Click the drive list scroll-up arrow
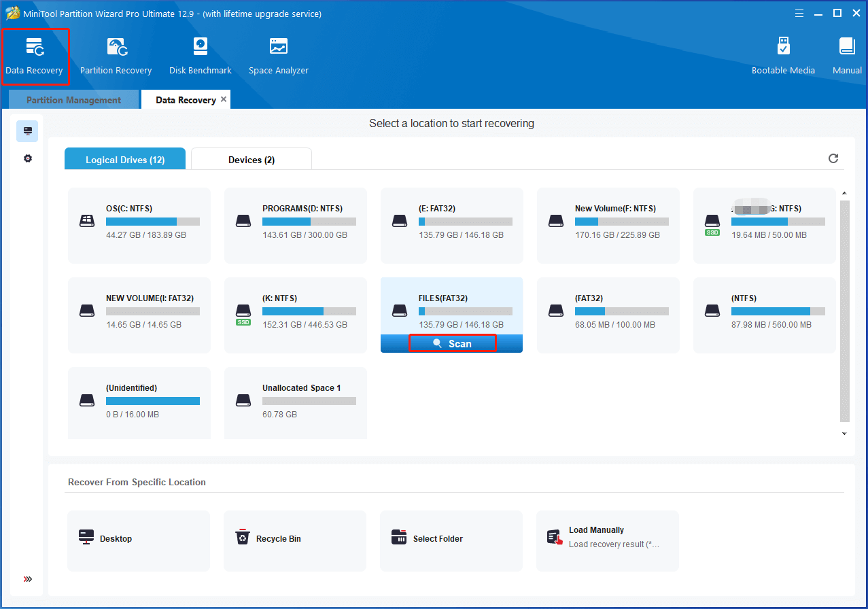This screenshot has height=609, width=868. [844, 194]
